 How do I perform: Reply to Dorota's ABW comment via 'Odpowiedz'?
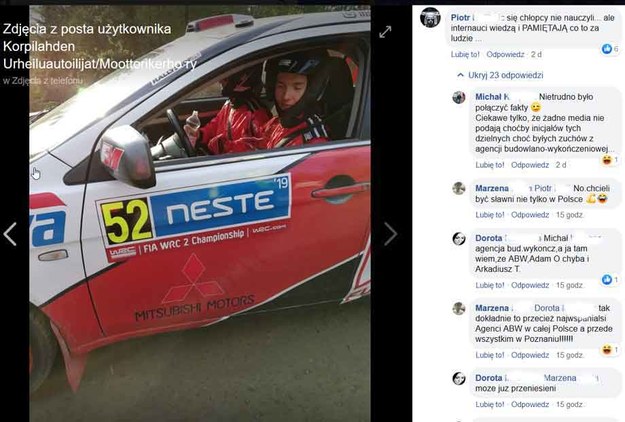click(530, 285)
